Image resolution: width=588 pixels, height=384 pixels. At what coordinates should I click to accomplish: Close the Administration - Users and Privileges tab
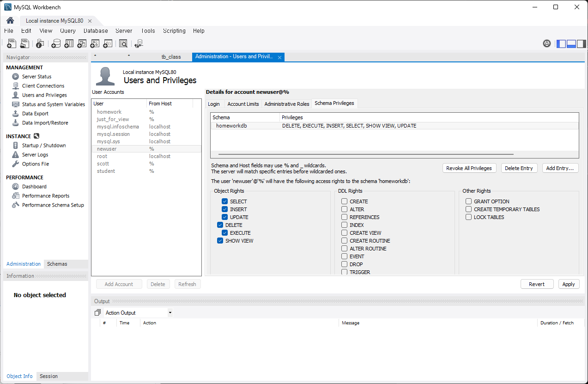click(279, 57)
